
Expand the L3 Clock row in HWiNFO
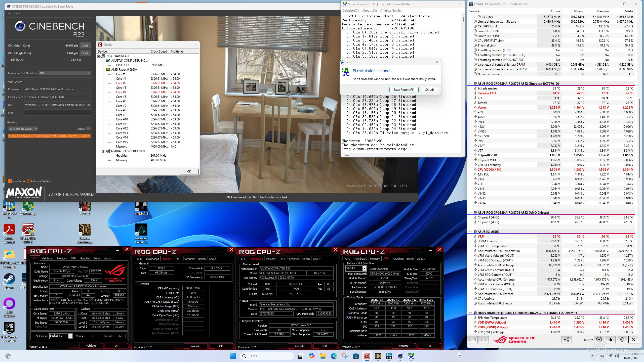[x=474, y=17]
